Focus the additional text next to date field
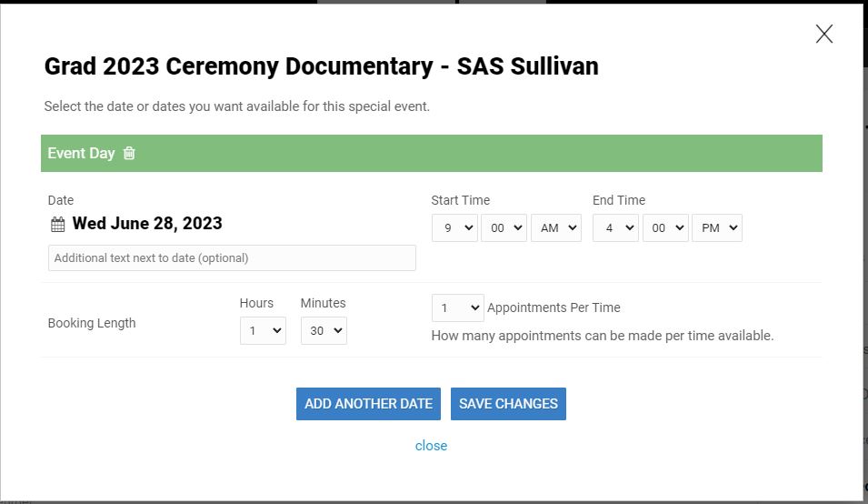The height and width of the screenshot is (504, 868). (232, 258)
